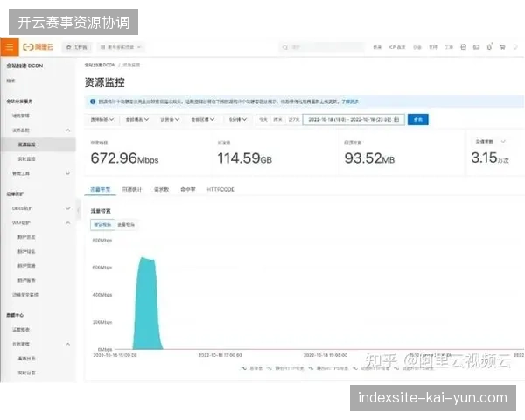Click the document icon in the header
The height and width of the screenshot is (420, 525).
(463, 47)
